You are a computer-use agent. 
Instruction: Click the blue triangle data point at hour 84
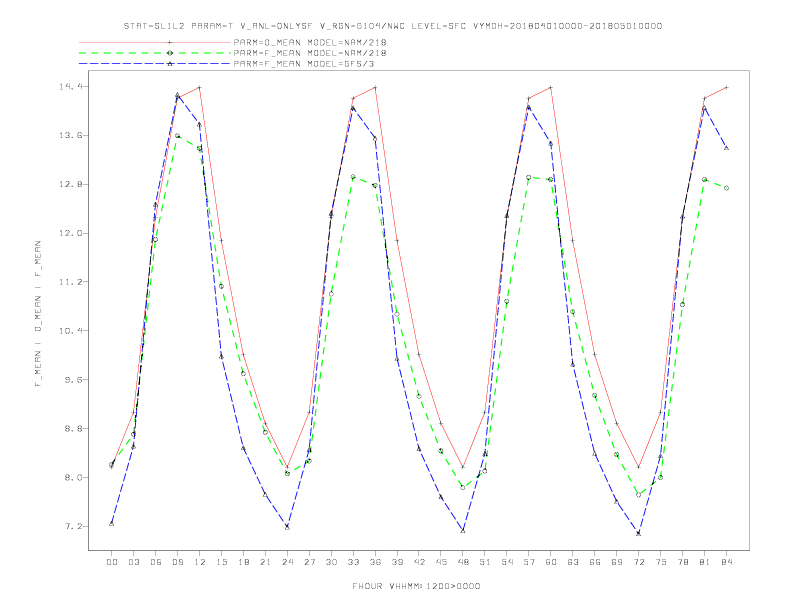click(726, 148)
